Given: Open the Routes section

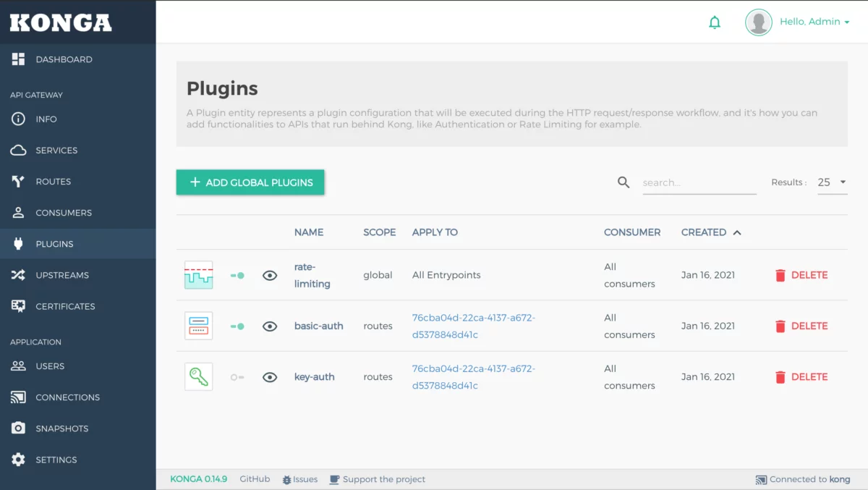Looking at the screenshot, I should 54,181.
